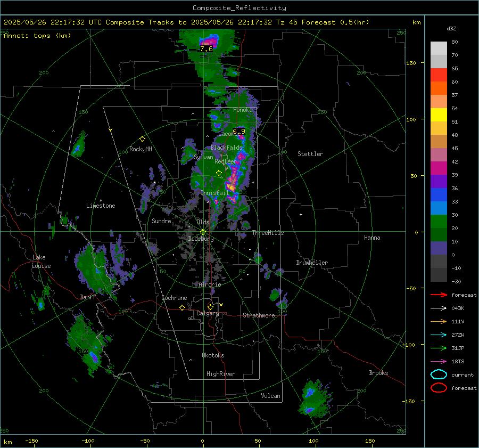The width and height of the screenshot is (479, 448).
Task: Click the orange 111V arrow in legend
Action: coord(439,321)
